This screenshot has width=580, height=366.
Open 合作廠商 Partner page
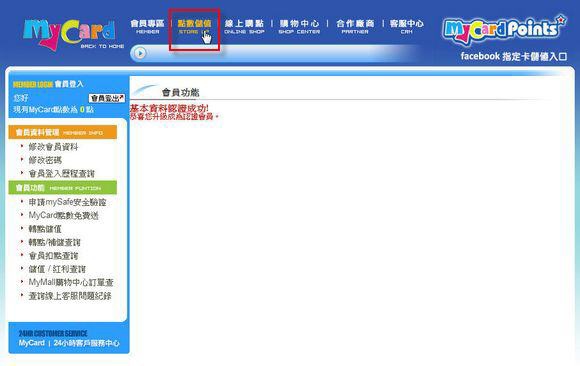(355, 27)
